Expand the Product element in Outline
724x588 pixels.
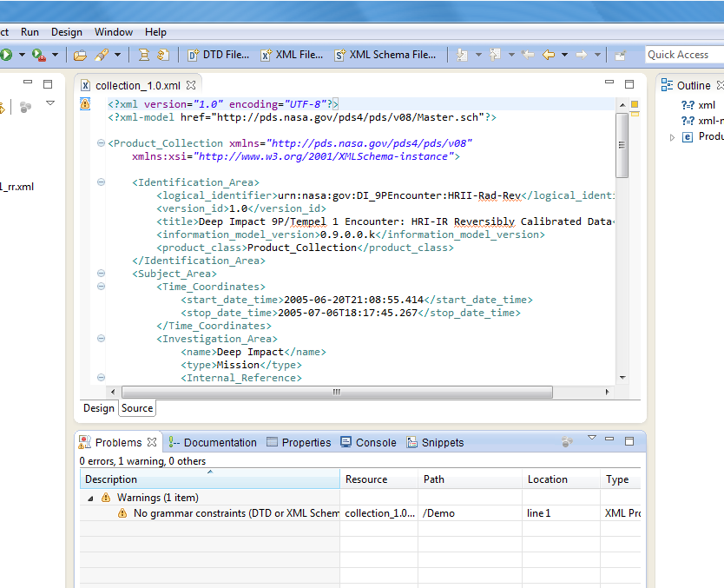pos(672,137)
